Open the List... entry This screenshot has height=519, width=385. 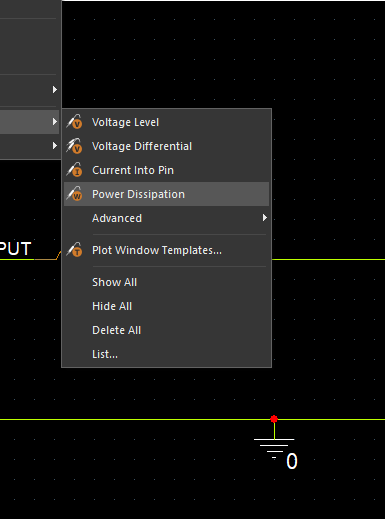(105, 354)
